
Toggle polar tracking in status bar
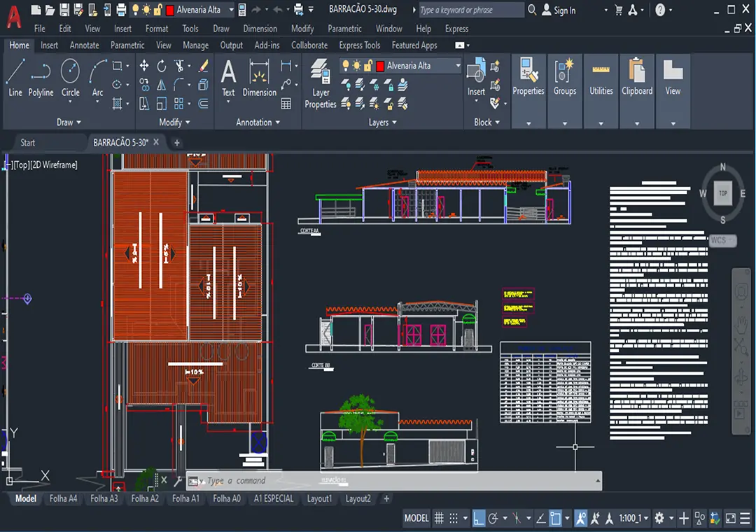pyautogui.click(x=493, y=518)
